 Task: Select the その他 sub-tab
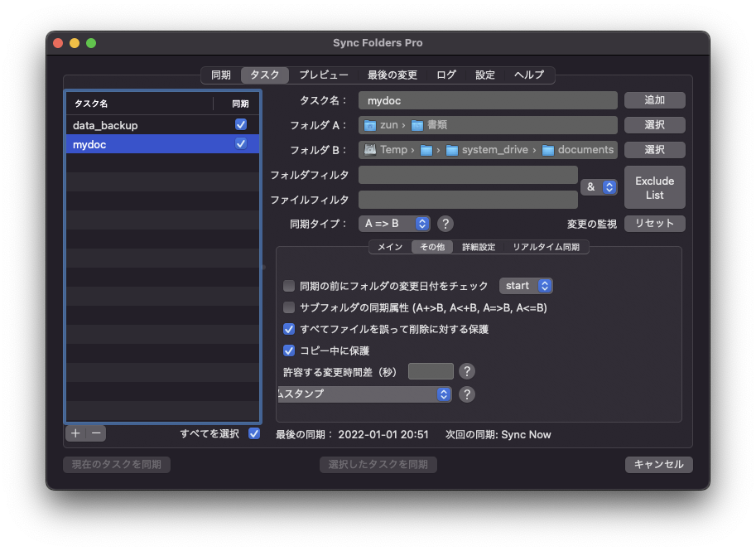point(432,247)
